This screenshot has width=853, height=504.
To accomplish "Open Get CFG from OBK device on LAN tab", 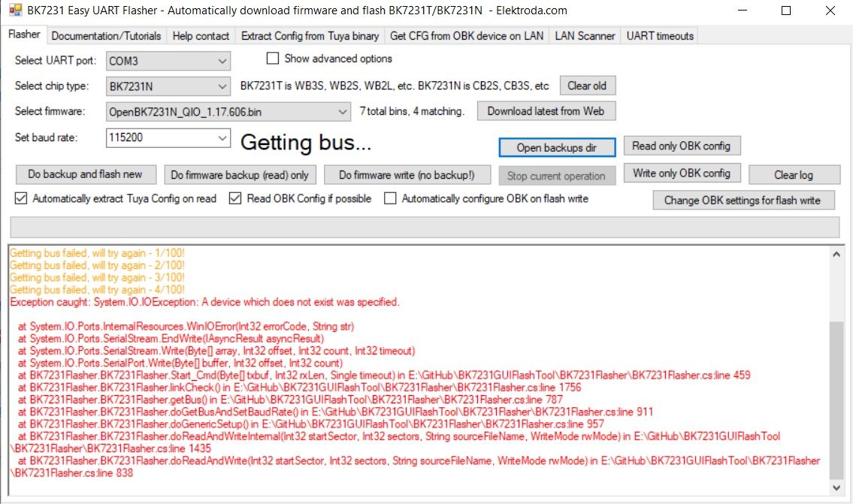I will pyautogui.click(x=466, y=36).
